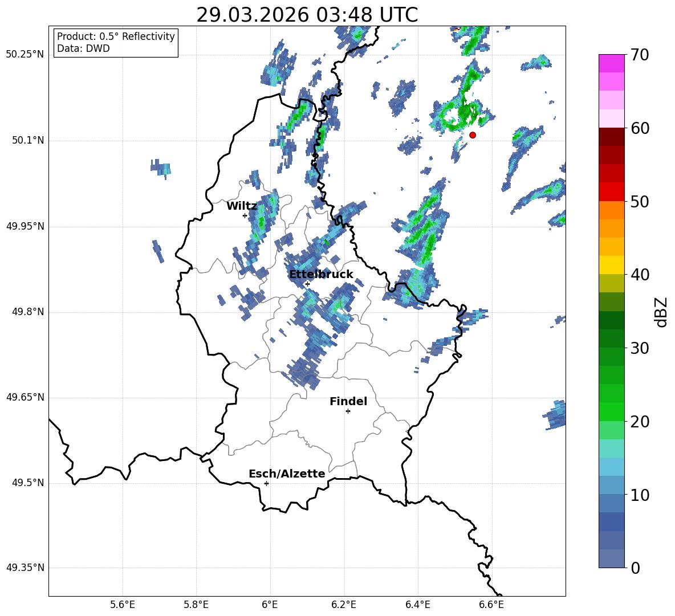Click the 5.8°E longitude label
This screenshot has width=675, height=616.
click(x=196, y=605)
